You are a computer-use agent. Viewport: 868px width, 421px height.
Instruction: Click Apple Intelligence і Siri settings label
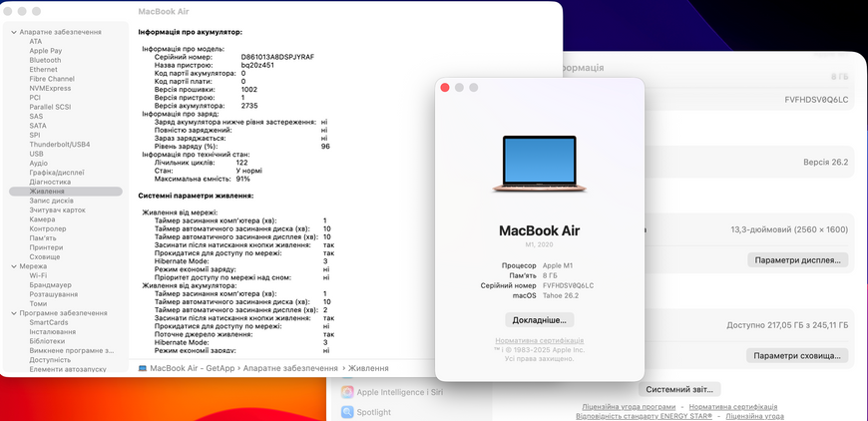point(400,392)
